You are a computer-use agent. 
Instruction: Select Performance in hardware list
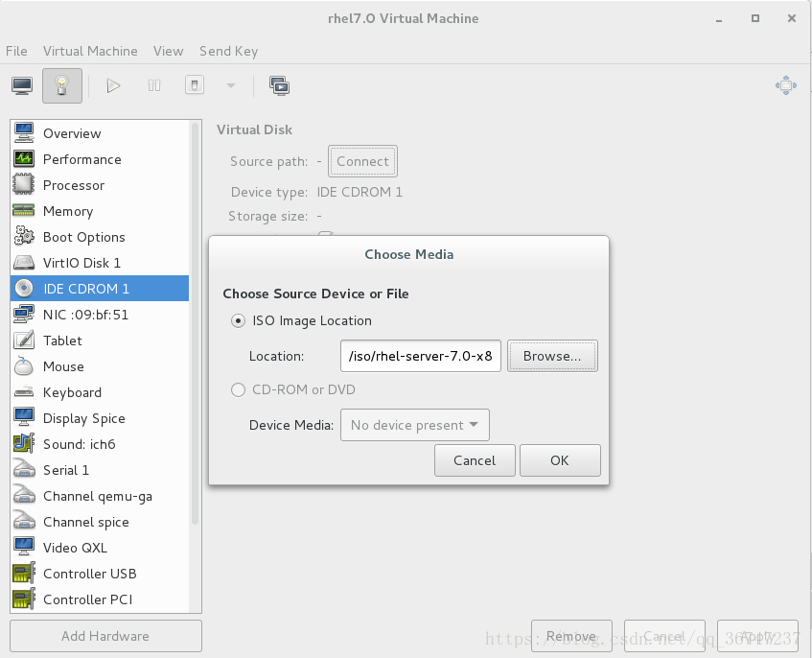[x=100, y=159]
